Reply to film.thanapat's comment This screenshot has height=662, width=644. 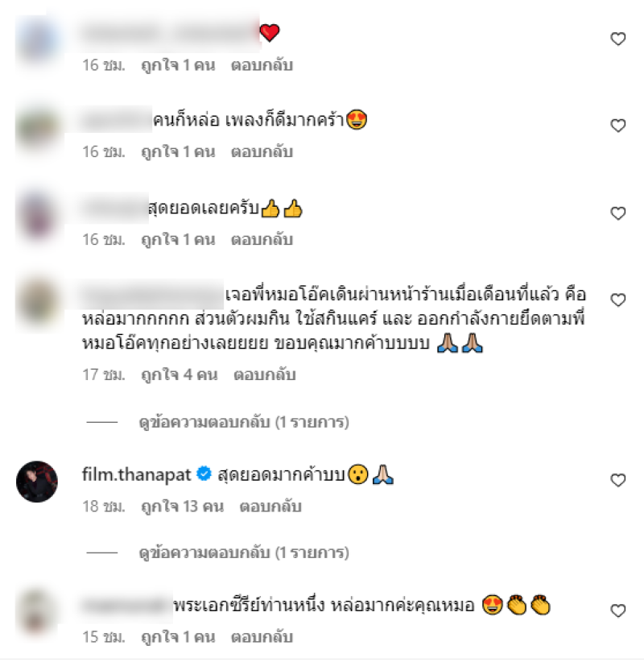pyautogui.click(x=270, y=507)
